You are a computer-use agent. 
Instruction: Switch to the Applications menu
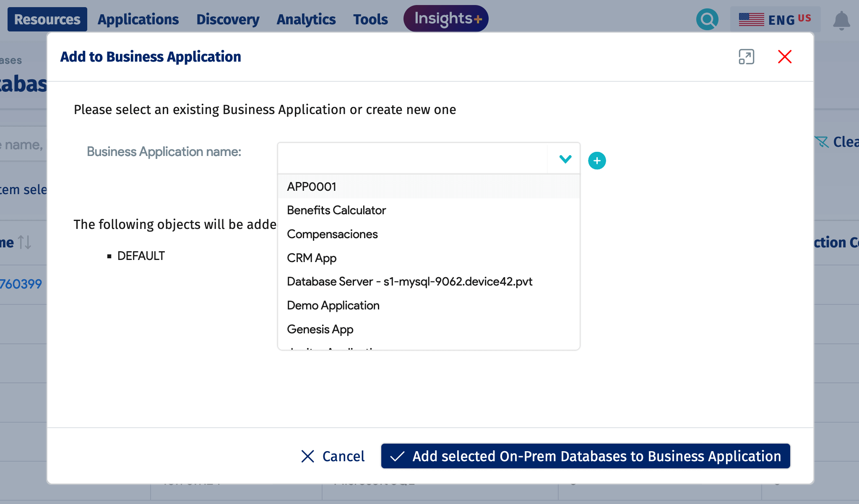[138, 19]
